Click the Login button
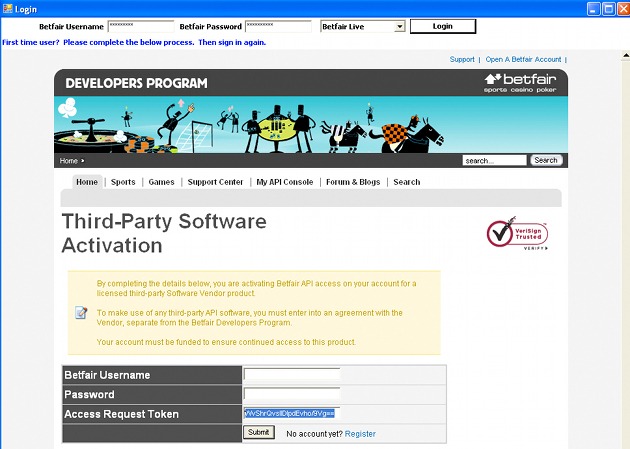 click(x=443, y=26)
